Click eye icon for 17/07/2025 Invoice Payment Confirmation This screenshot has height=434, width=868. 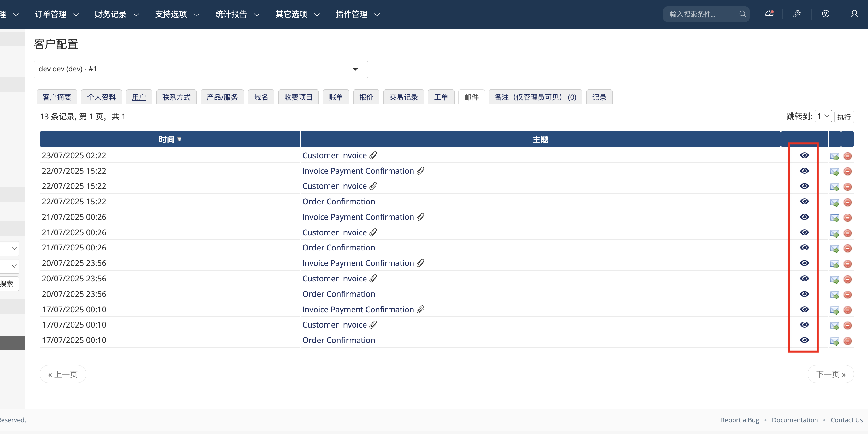tap(804, 309)
